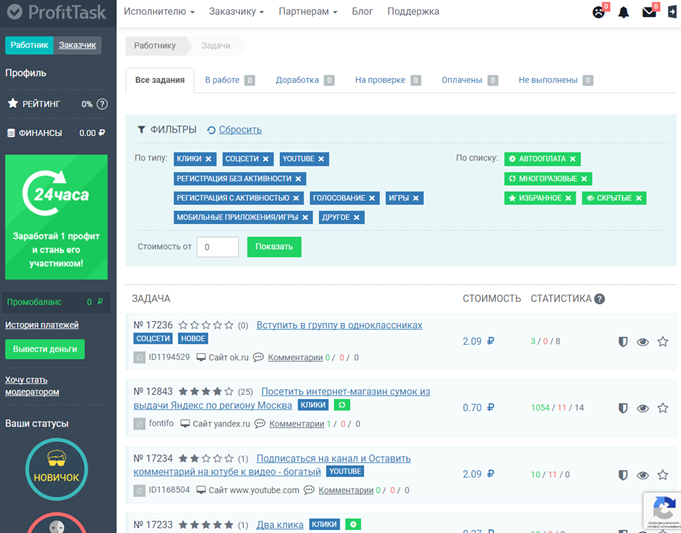This screenshot has width=681, height=533.
Task: Hide task 17234 with the eye icon
Action: 643,475
